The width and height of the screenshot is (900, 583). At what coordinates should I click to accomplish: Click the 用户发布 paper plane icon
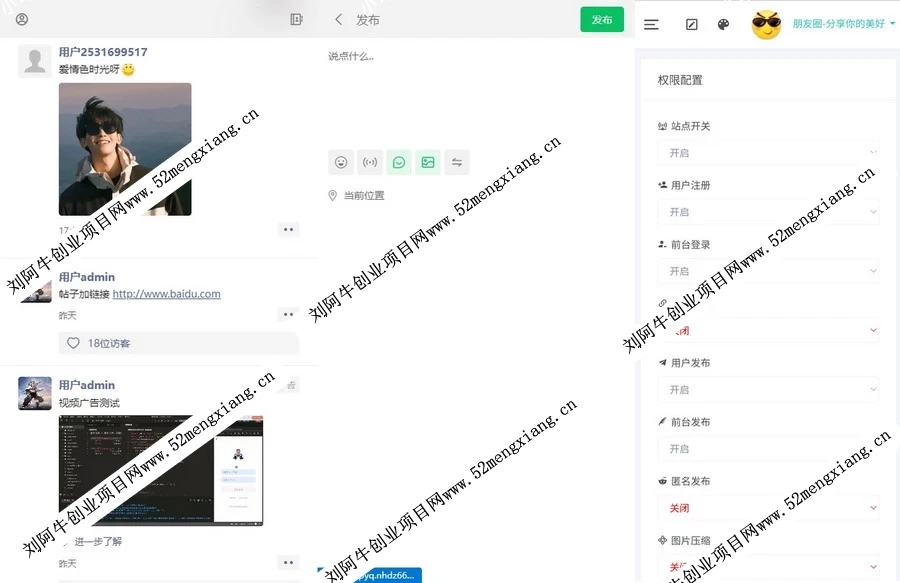[662, 363]
